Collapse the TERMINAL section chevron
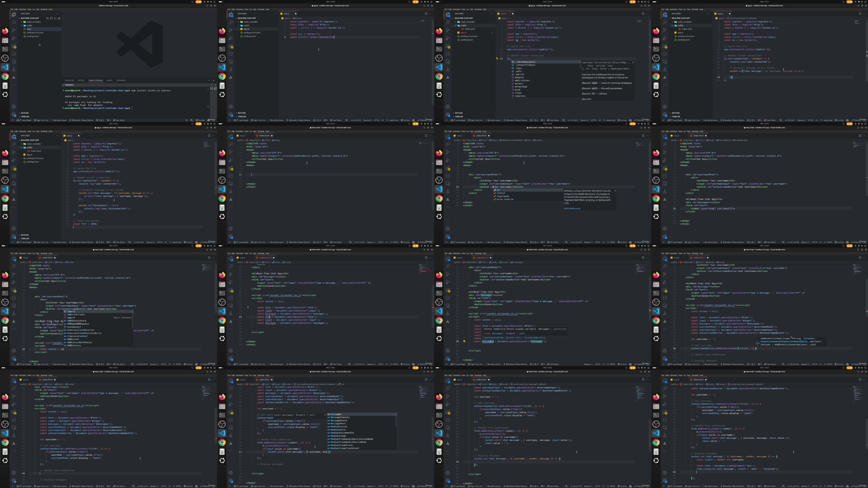The image size is (868, 488). coord(63,85)
